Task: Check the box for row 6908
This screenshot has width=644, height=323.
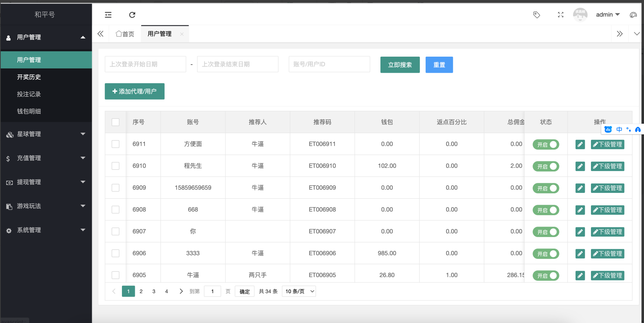Action: pos(115,210)
